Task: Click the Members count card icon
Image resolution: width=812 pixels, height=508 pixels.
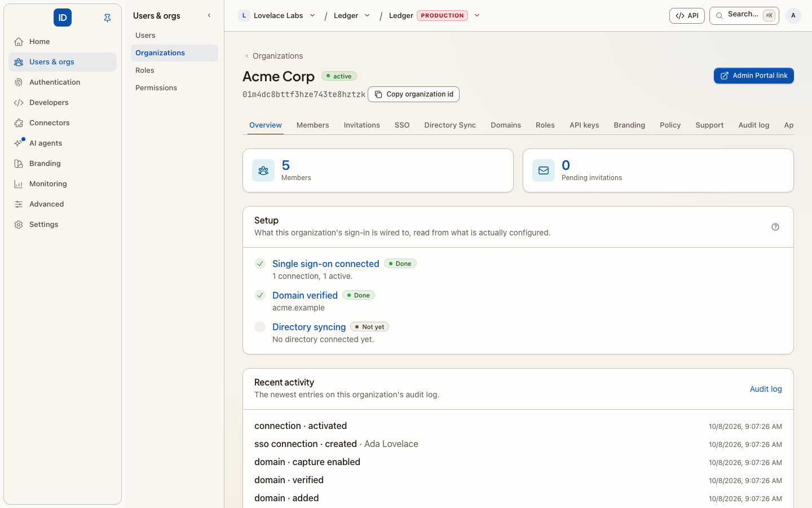Action: pos(263,170)
